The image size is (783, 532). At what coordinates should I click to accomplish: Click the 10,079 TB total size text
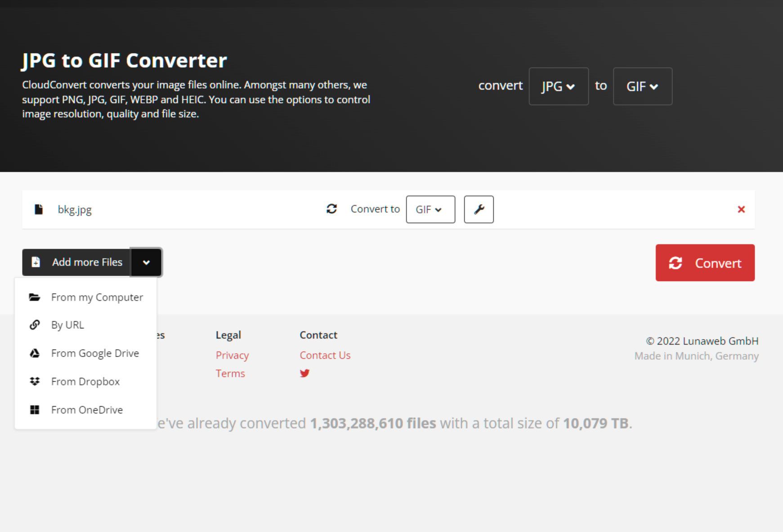point(595,423)
